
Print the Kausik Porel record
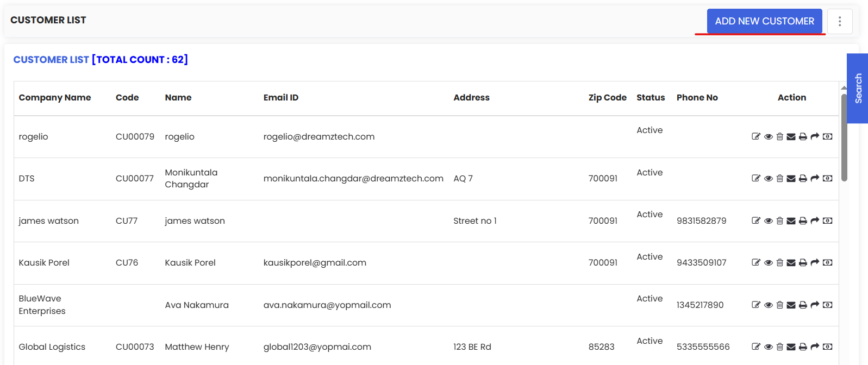tap(803, 263)
